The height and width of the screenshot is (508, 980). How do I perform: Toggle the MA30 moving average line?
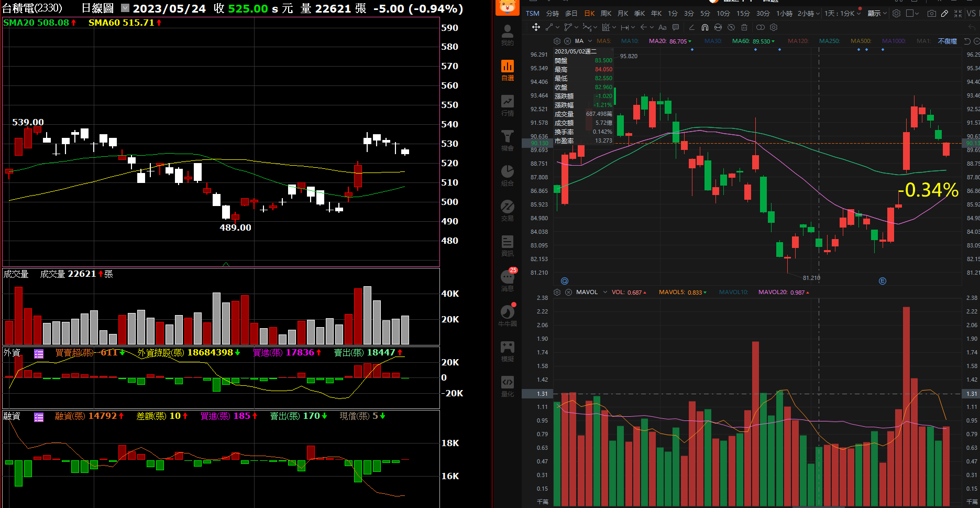point(713,41)
